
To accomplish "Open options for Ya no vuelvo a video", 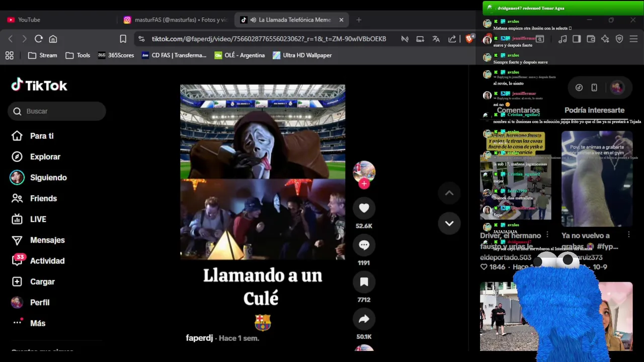I will pyautogui.click(x=628, y=235).
